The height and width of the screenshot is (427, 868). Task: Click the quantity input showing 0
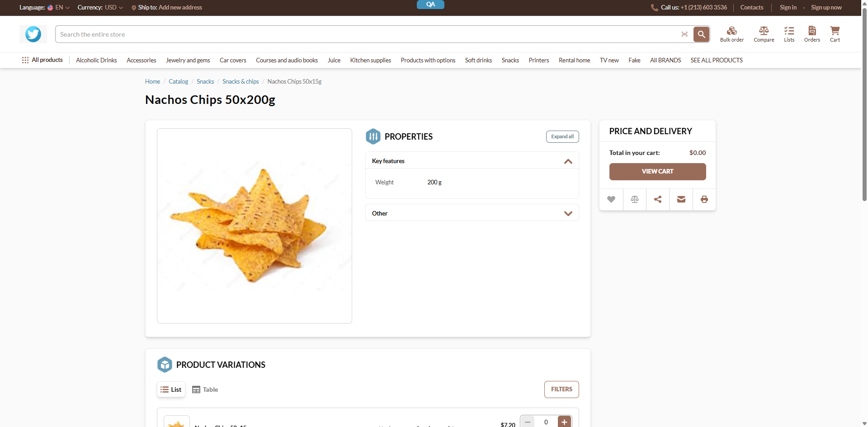(546, 422)
